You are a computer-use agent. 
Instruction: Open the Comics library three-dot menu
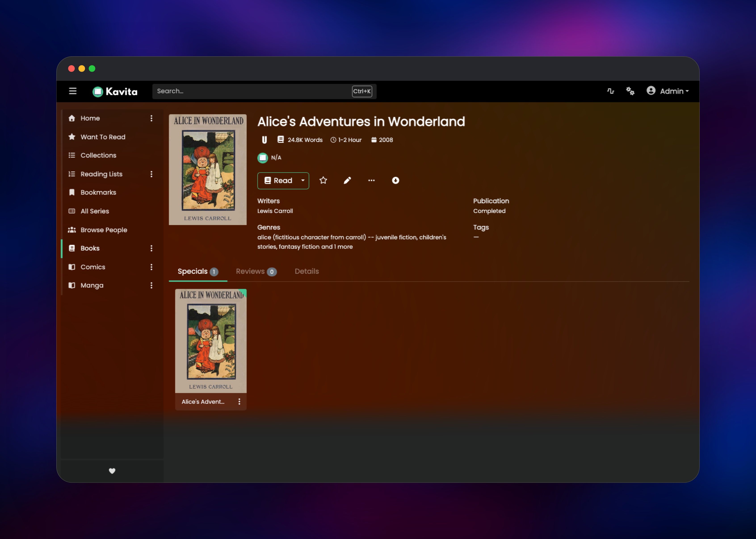(151, 267)
